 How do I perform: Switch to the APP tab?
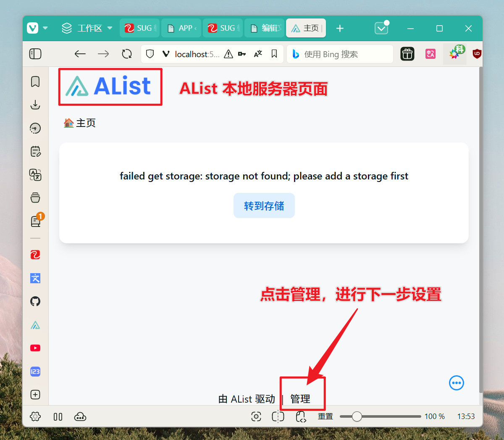click(x=181, y=28)
